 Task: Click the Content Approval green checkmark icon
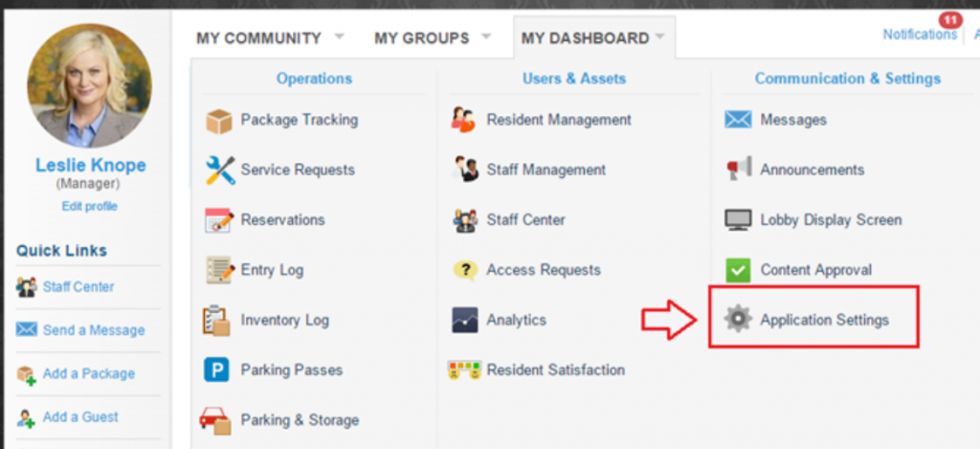(x=738, y=270)
